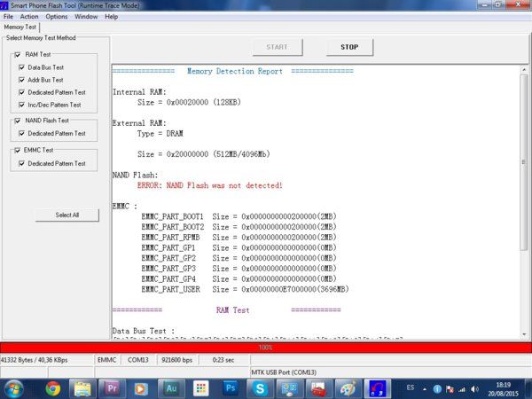Uncheck the EMMC Test checkbox
The image size is (532, 399).
click(x=18, y=151)
